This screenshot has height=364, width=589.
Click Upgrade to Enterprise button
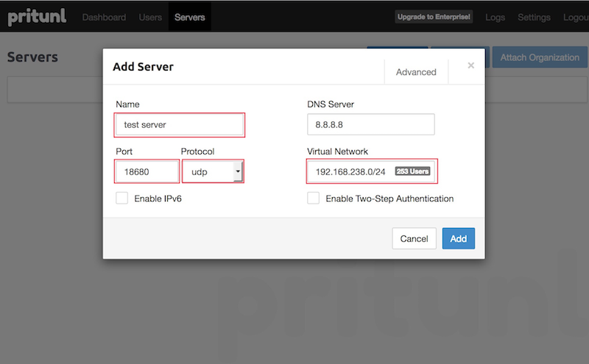pyautogui.click(x=434, y=17)
